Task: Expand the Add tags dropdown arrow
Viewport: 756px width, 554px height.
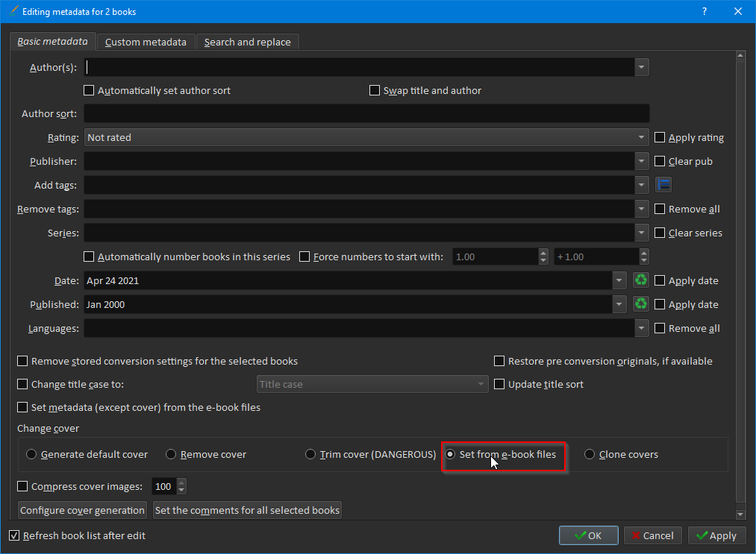Action: pos(641,184)
